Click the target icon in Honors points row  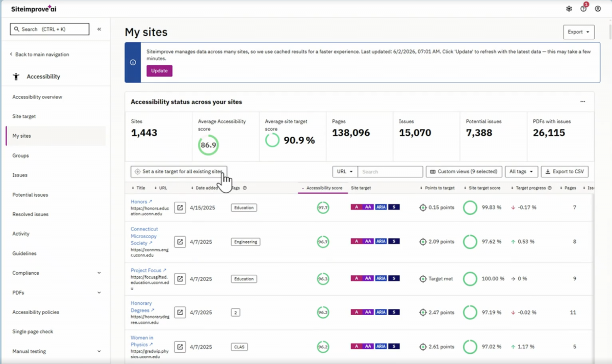(x=423, y=207)
